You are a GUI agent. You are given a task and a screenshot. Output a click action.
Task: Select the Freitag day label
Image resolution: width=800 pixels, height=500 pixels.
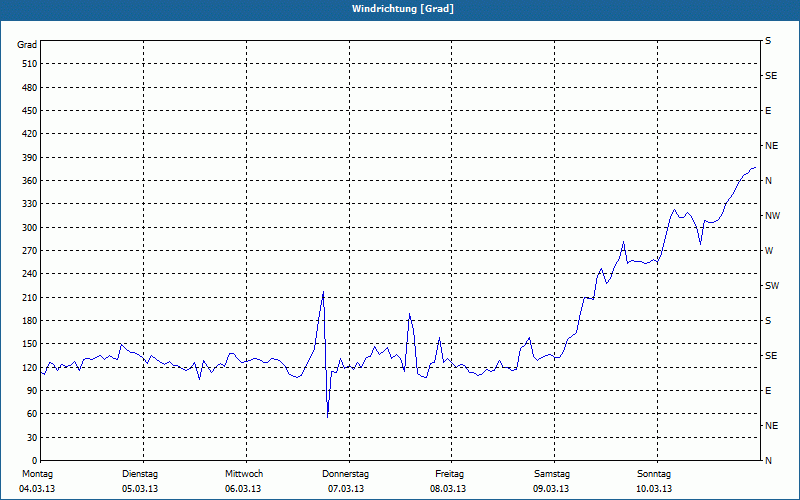pos(449,474)
